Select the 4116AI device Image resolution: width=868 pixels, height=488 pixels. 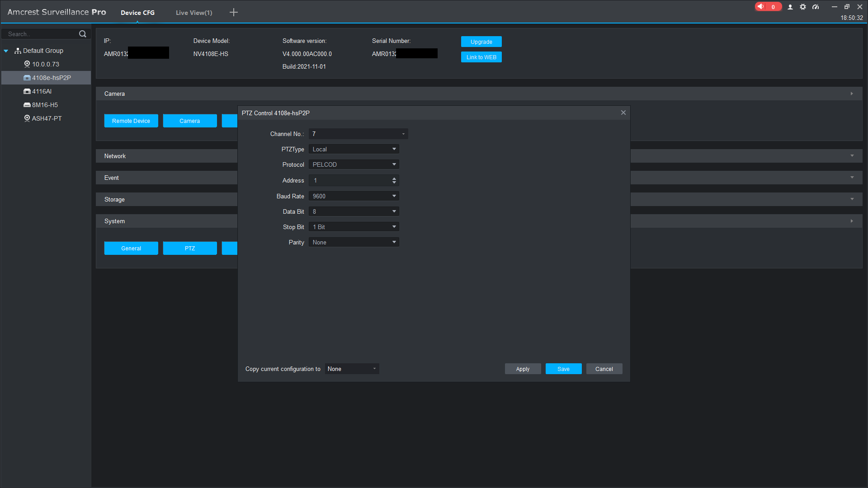click(x=38, y=91)
